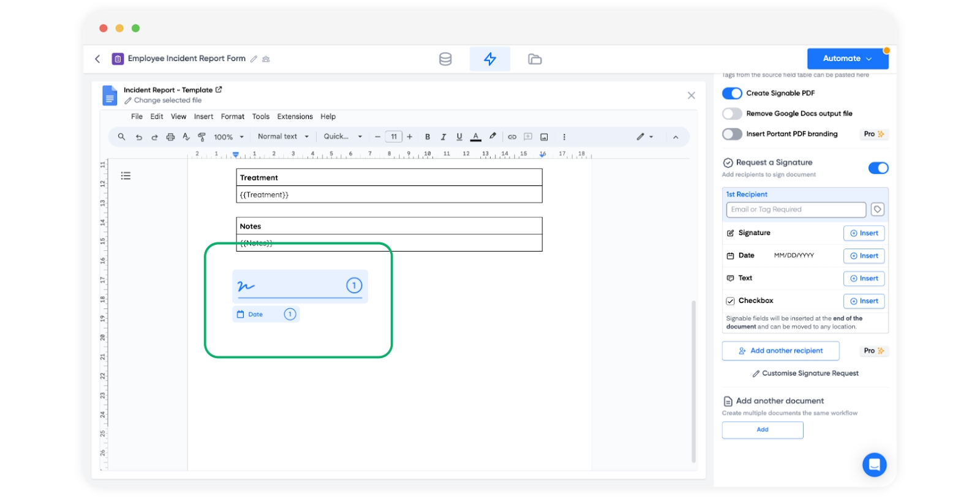Turn off Request a Signature toggle

pos(878,168)
